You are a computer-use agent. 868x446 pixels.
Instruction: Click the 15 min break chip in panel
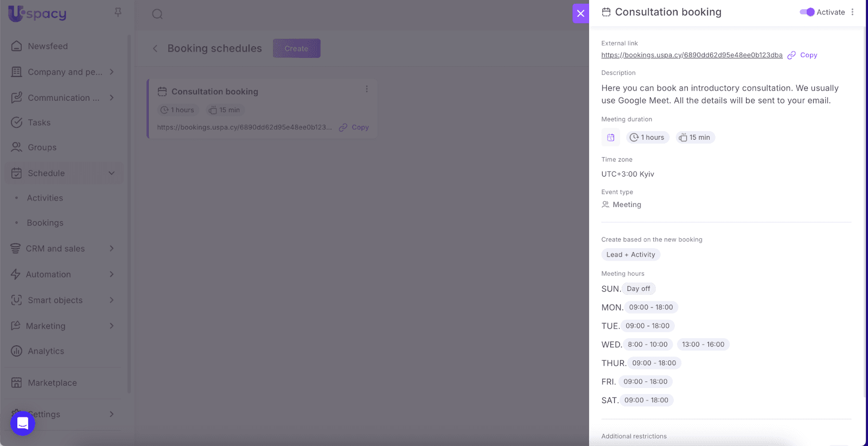click(x=695, y=138)
